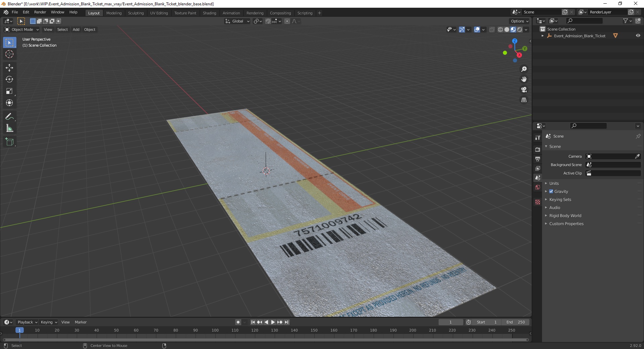
Task: Click the Camera eyedropper icon
Action: click(x=637, y=156)
